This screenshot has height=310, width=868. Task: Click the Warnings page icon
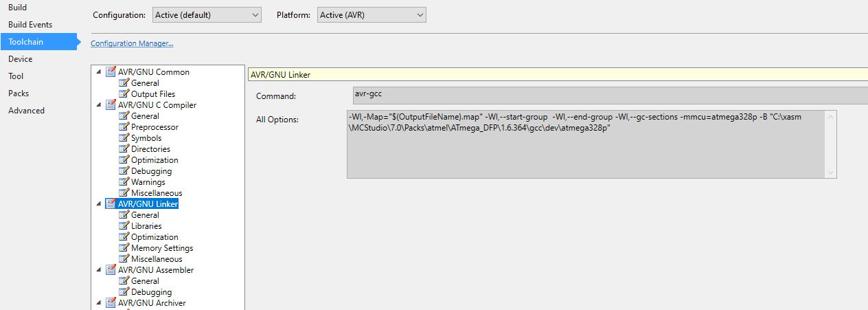click(124, 182)
